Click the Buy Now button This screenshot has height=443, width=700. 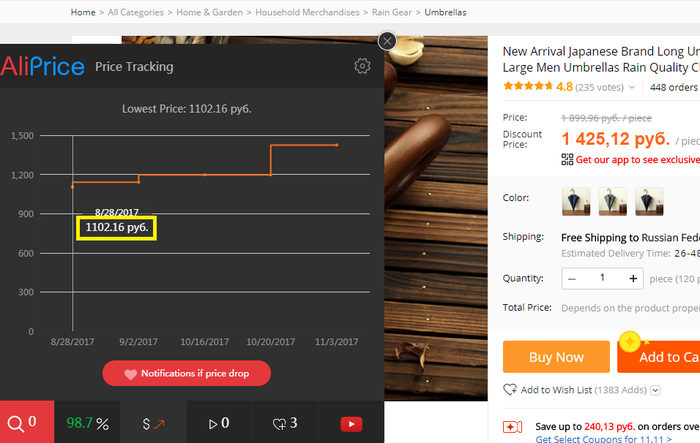555,357
